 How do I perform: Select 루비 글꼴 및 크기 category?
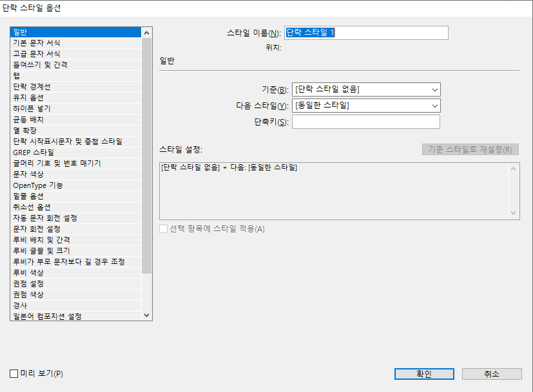(75, 251)
